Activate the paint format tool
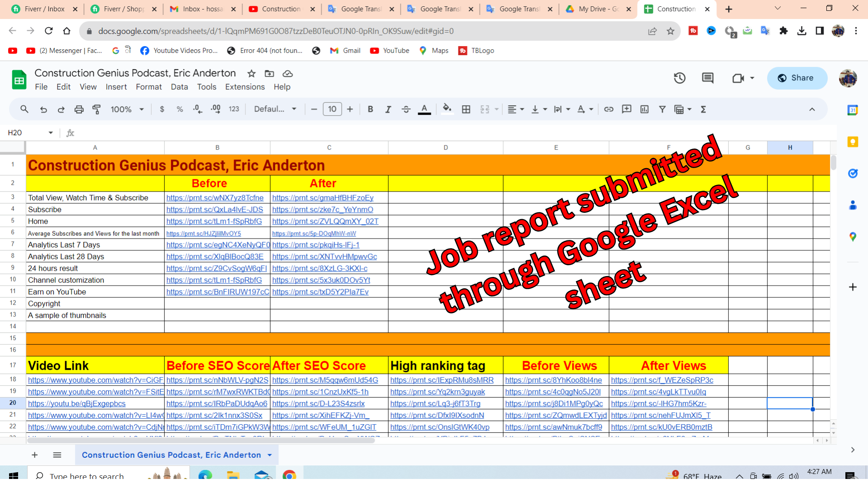 pos(97,109)
